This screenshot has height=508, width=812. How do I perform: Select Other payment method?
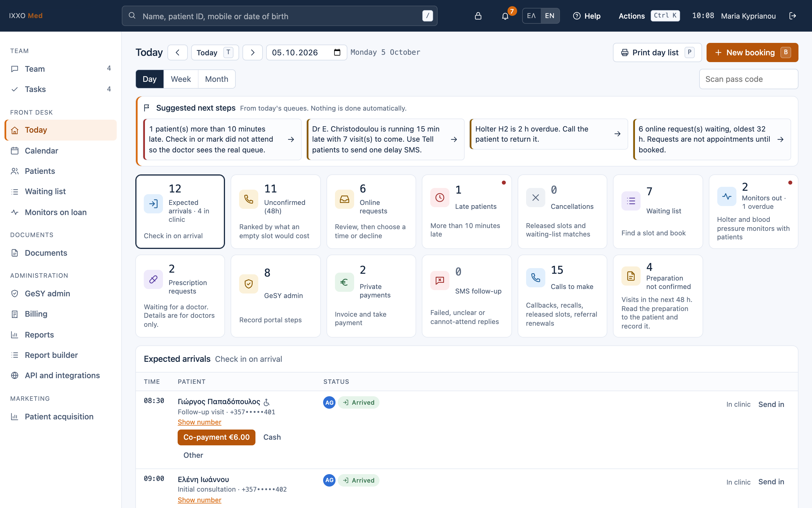point(193,455)
